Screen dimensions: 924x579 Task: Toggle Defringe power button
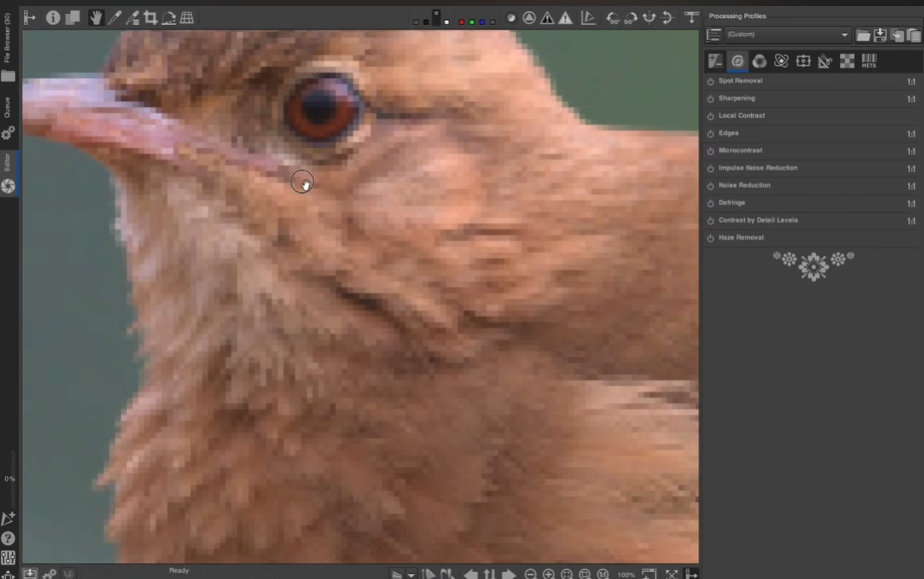710,203
